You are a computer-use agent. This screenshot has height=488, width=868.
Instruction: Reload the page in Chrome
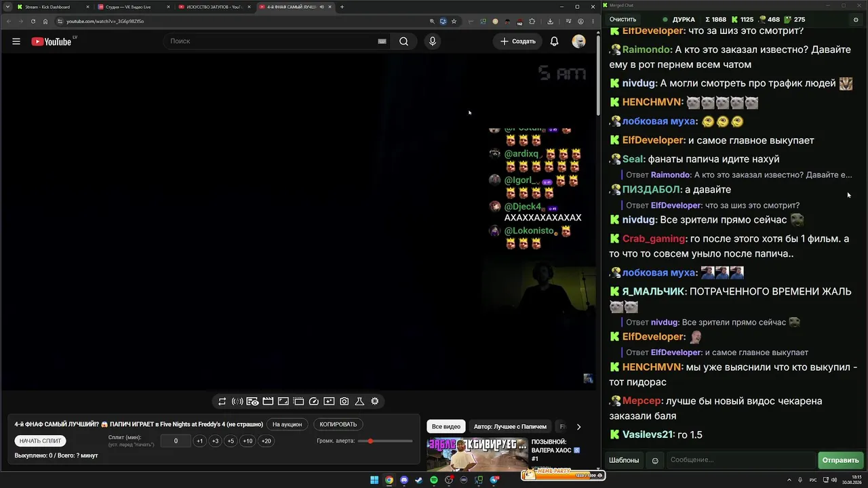pyautogui.click(x=33, y=21)
